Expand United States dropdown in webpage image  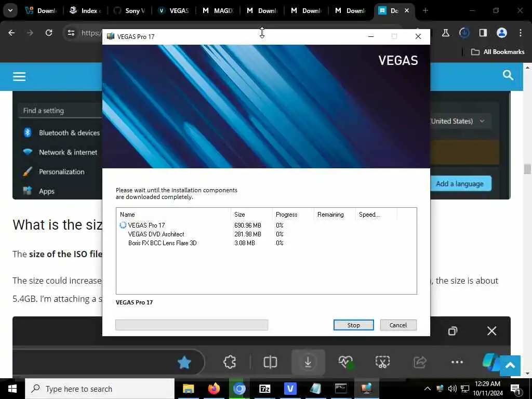[482, 121]
